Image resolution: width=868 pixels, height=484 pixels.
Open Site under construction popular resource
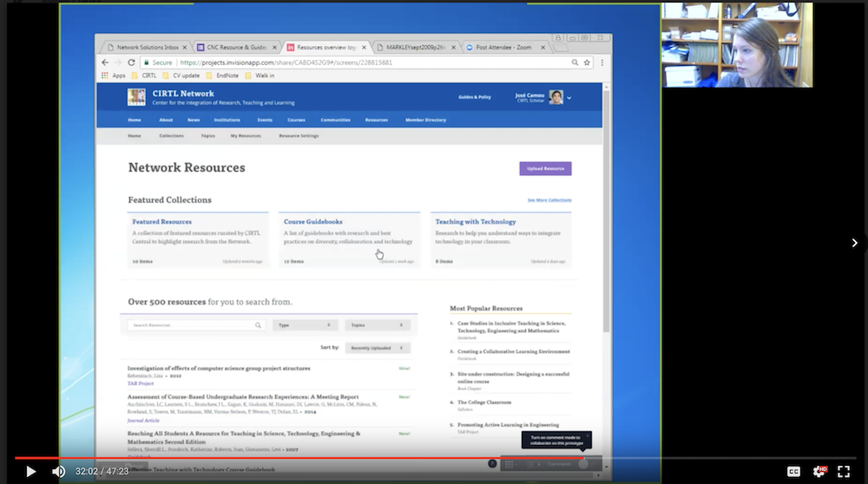513,378
